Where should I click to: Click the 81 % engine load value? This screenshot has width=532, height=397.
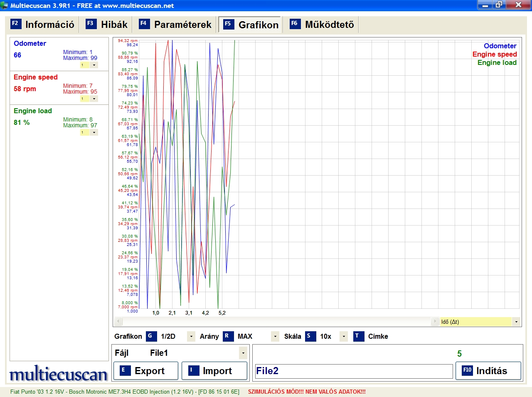[22, 122]
